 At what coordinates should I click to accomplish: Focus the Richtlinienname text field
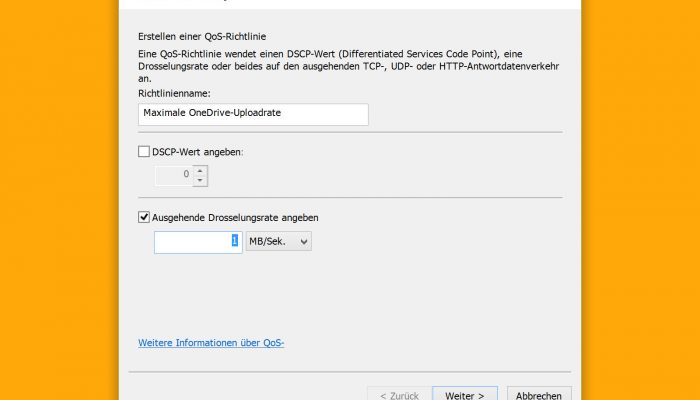pyautogui.click(x=253, y=114)
